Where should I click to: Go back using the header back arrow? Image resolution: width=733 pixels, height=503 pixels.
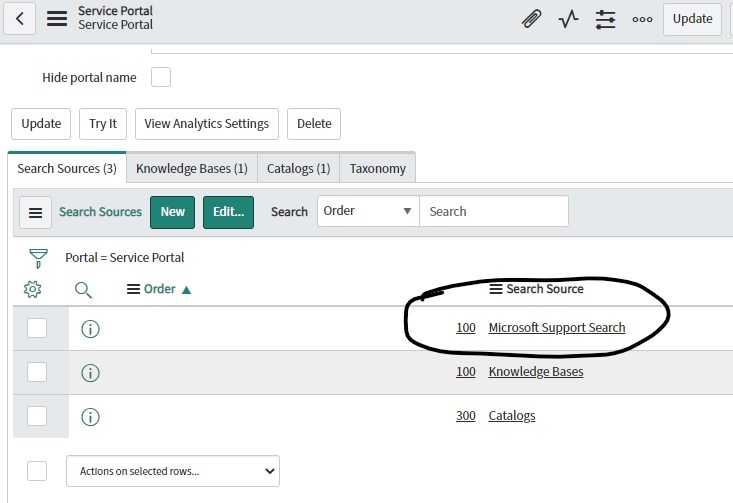[x=20, y=19]
